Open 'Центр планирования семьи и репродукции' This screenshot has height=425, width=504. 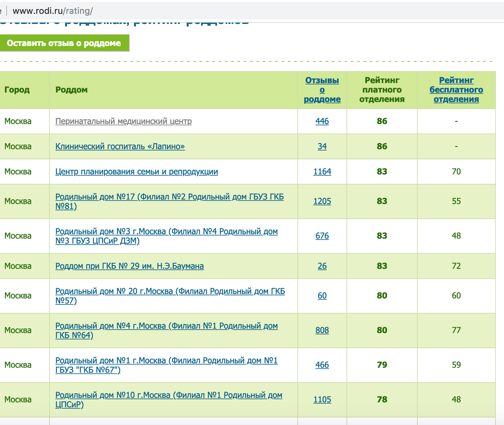coord(137,172)
